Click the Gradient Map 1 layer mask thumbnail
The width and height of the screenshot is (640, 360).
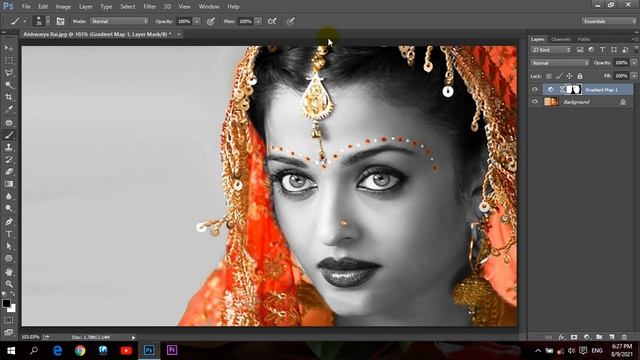(574, 89)
